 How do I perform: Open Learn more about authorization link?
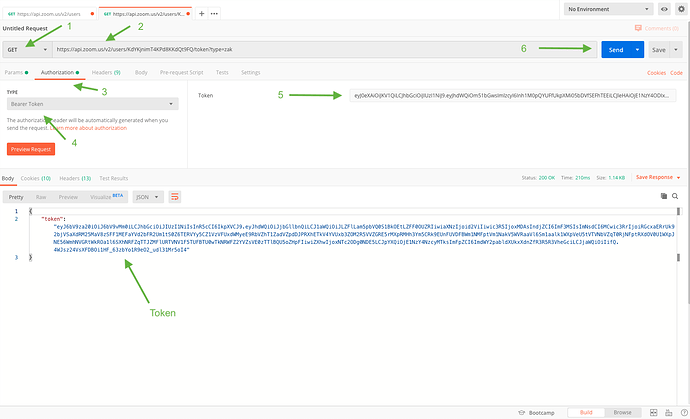coord(88,128)
